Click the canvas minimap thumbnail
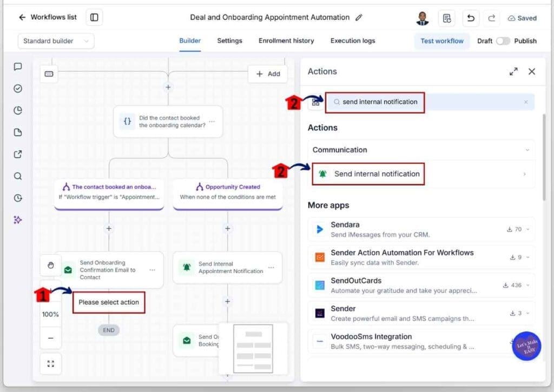 point(253,349)
